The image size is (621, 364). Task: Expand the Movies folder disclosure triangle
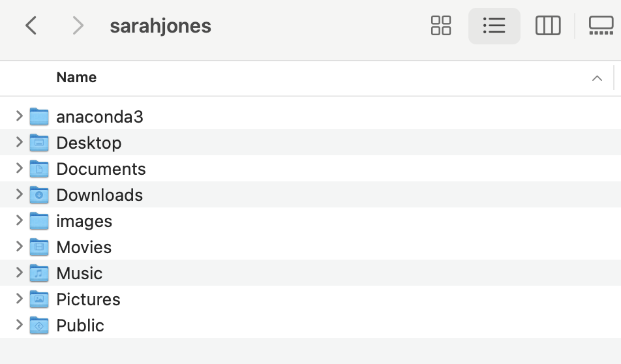point(20,247)
